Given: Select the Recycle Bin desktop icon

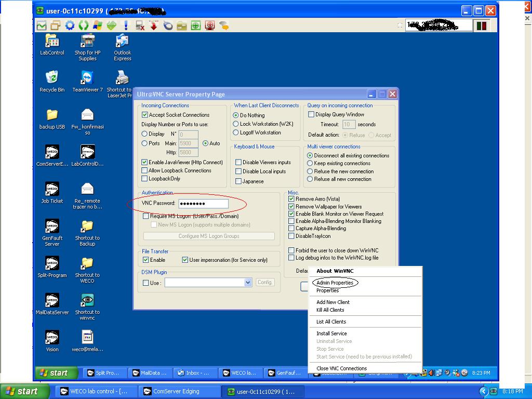Looking at the screenshot, I should (x=52, y=82).
